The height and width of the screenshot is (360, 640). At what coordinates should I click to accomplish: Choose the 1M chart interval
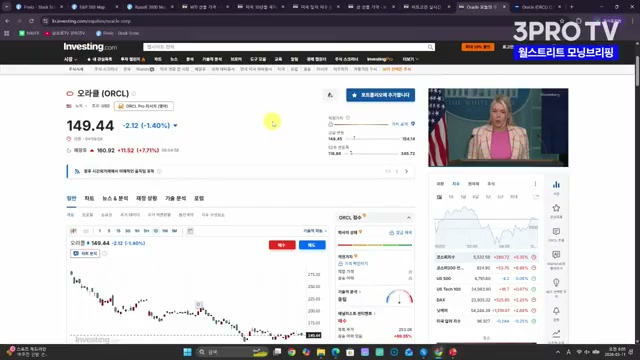(x=174, y=231)
